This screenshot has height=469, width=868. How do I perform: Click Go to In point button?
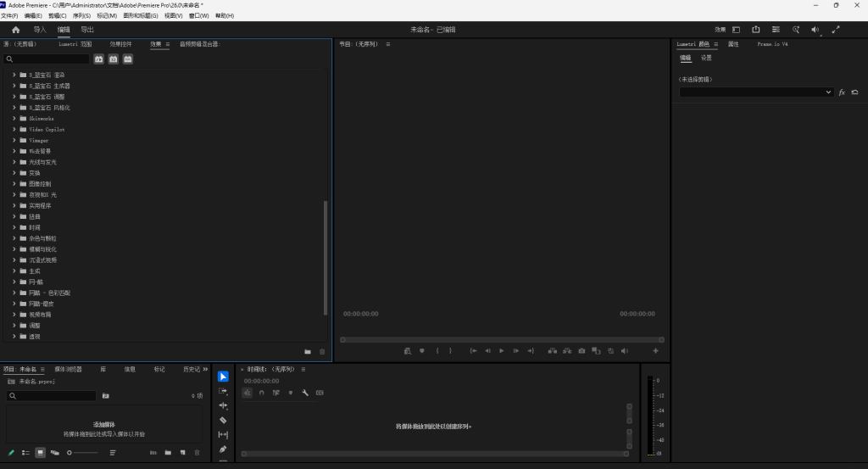click(473, 351)
